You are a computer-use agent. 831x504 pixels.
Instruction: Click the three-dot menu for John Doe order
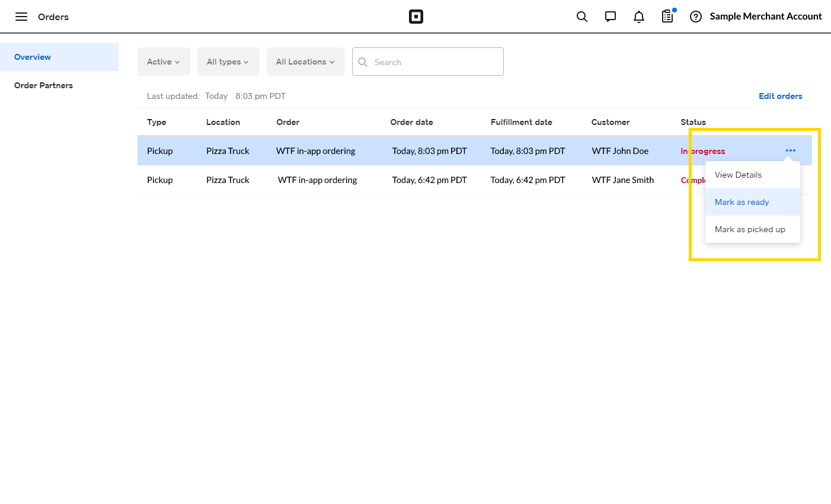click(x=791, y=150)
